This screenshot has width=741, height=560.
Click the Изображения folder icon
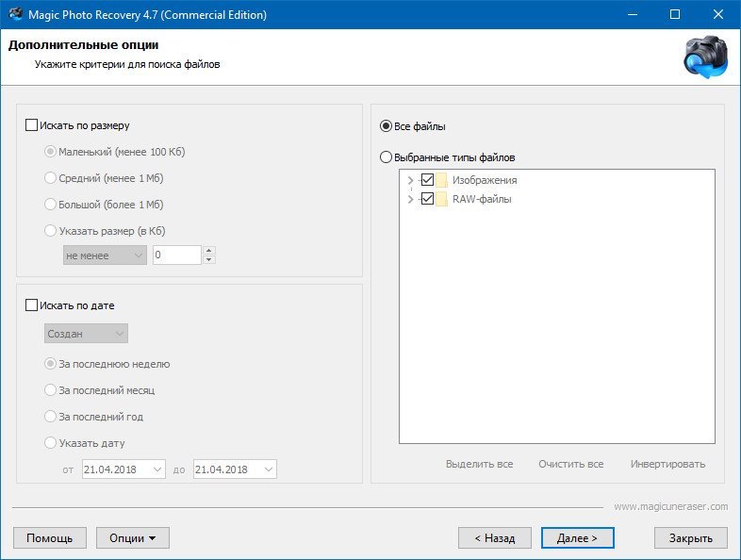441,180
